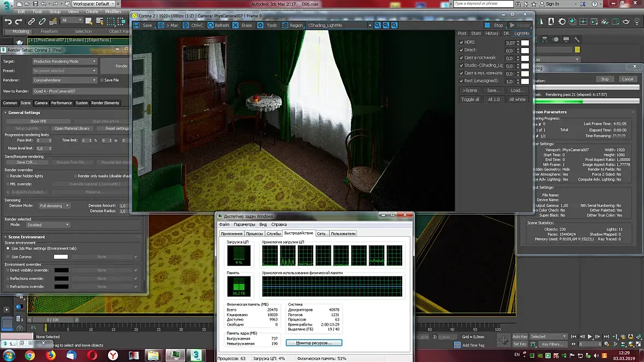Open the Utilities wrench panel icon
644x362 pixels.
coord(577,39)
